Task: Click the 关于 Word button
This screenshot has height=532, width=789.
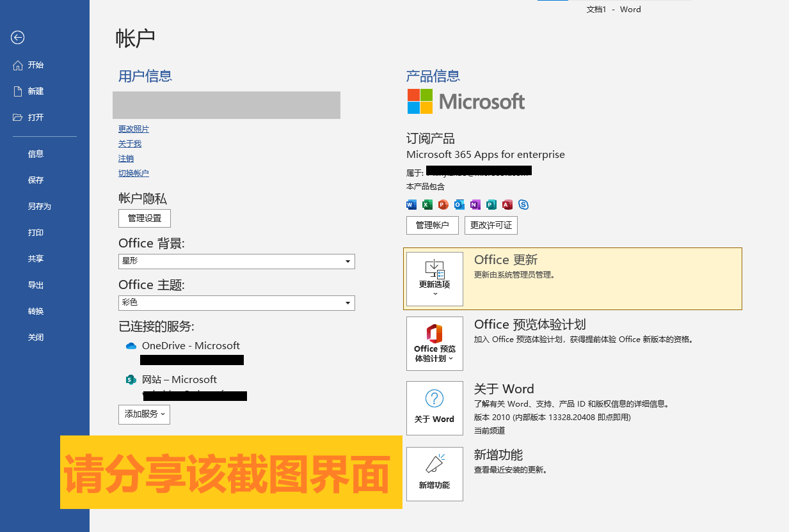Action: pos(435,408)
